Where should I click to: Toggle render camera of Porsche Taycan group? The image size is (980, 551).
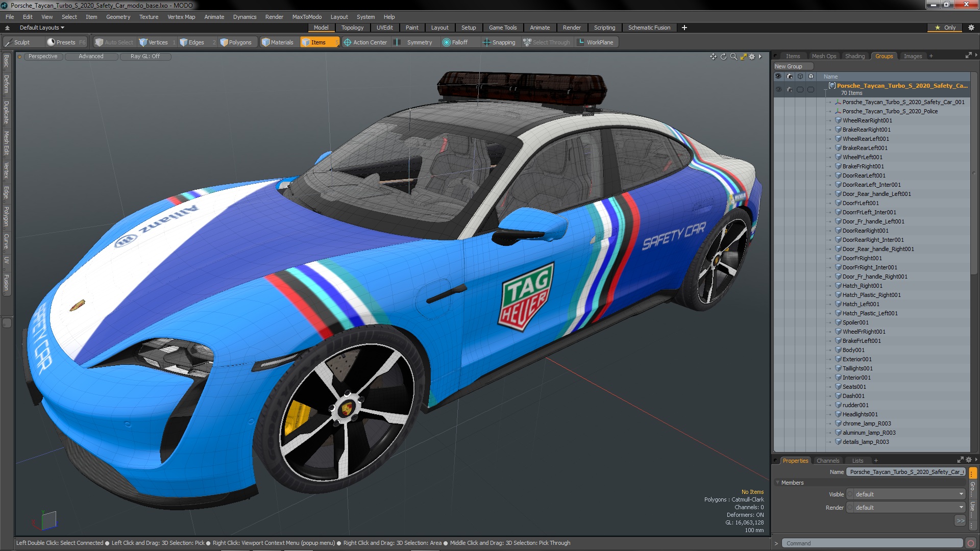[x=790, y=89]
